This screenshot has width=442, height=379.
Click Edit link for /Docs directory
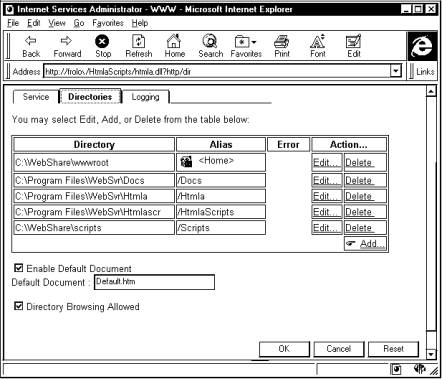327,180
